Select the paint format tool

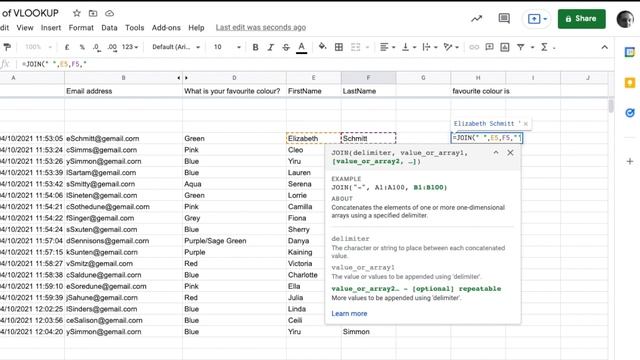[x=7, y=47]
